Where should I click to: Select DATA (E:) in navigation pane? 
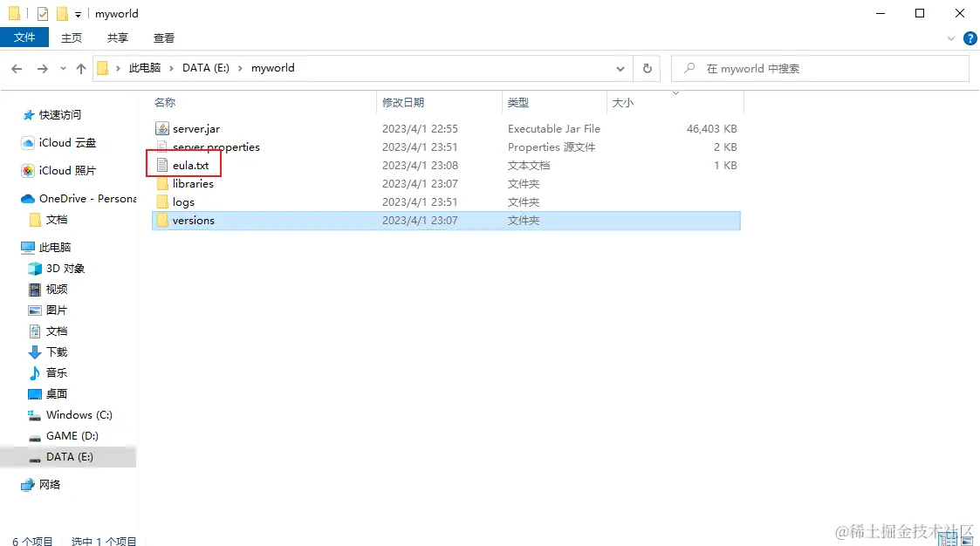pyautogui.click(x=68, y=457)
